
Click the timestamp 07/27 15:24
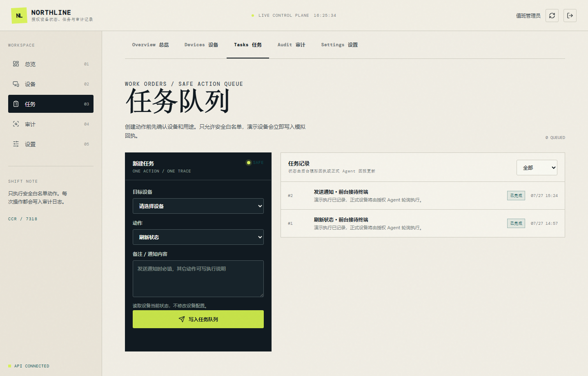(544, 196)
